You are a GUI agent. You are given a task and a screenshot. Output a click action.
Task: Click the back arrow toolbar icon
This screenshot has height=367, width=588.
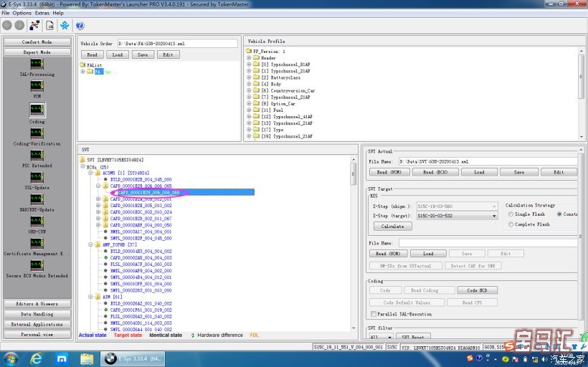click(7, 25)
